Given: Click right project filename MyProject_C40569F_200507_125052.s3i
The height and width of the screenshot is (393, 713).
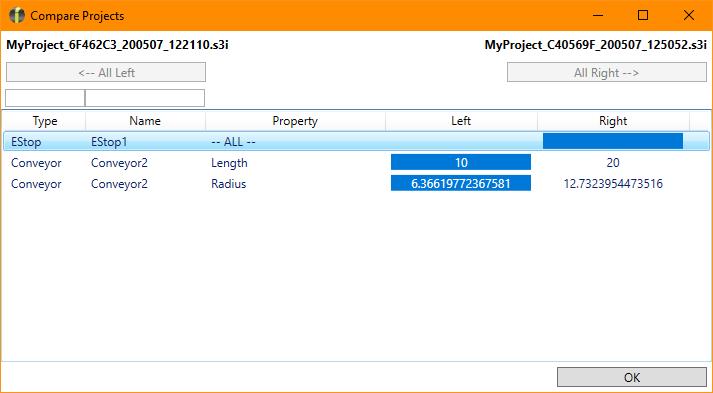Looking at the screenshot, I should 596,45.
